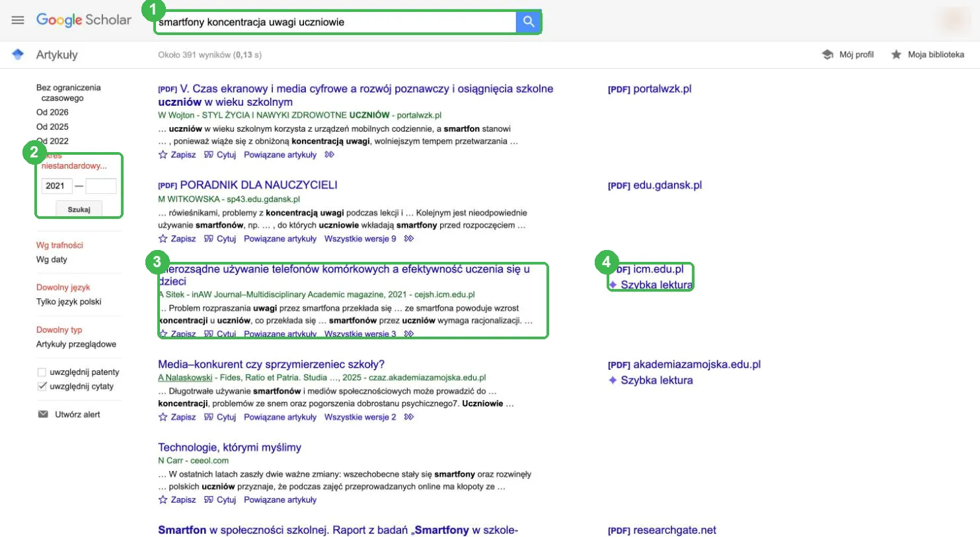980x537 pixels.
Task: Expand more options for A Nalaskowski result
Action: [409, 417]
